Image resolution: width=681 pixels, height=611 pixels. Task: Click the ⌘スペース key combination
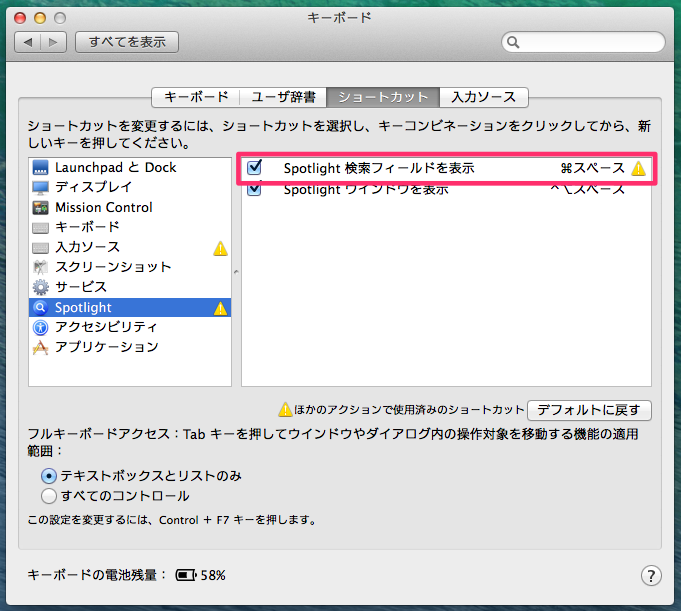[x=592, y=168]
